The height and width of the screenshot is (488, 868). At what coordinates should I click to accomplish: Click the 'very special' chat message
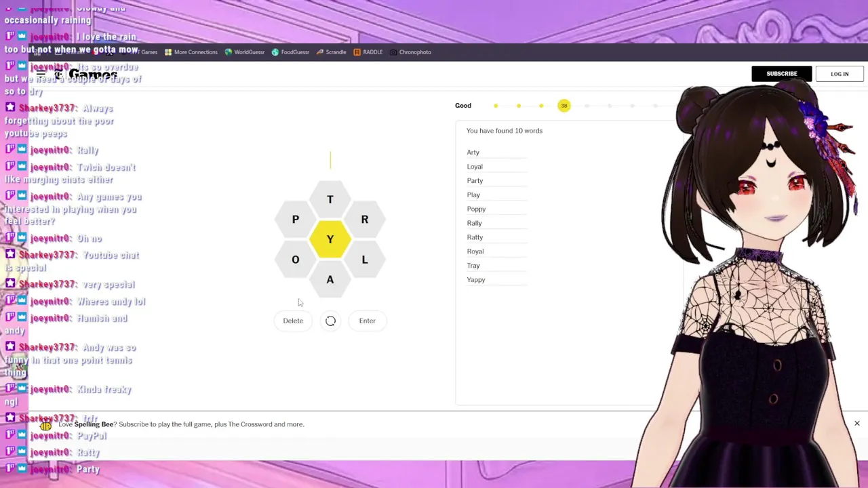[108, 285]
